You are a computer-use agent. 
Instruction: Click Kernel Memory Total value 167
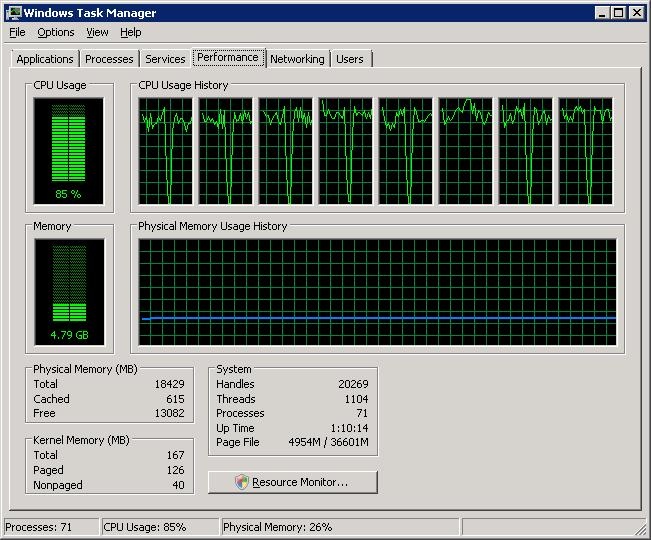point(176,455)
